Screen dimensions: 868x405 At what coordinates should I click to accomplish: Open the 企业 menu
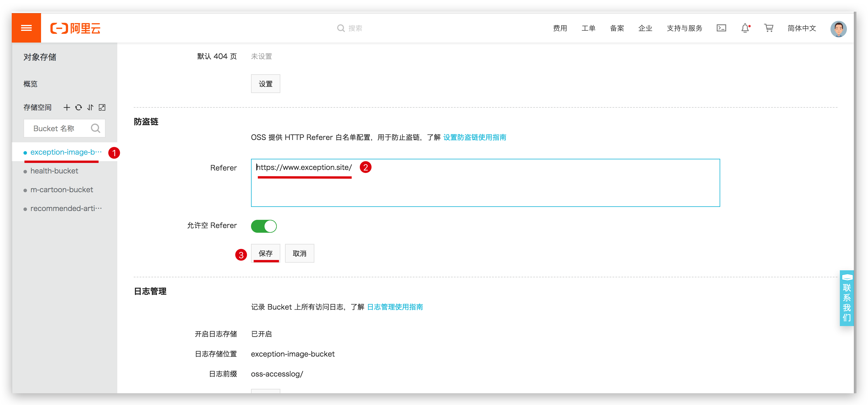tap(645, 28)
